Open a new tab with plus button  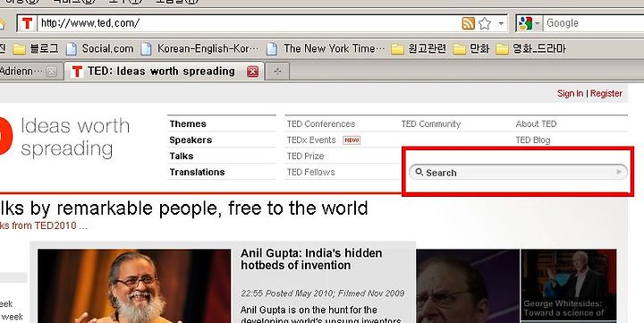point(277,72)
